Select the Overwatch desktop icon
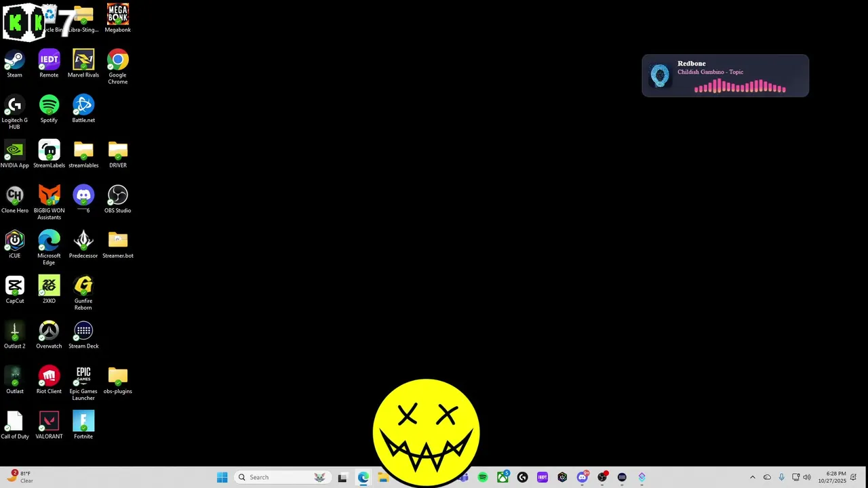Image resolution: width=868 pixels, height=488 pixels. 49,335
